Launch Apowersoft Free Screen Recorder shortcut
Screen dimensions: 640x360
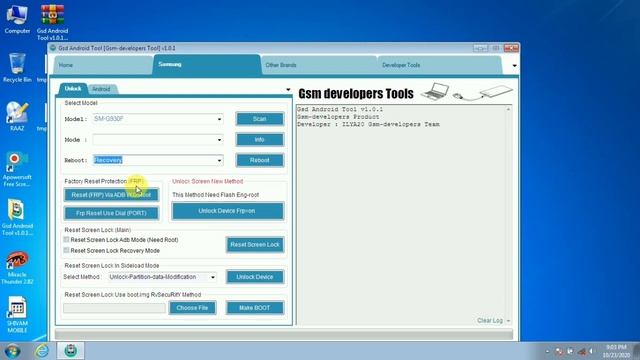tap(17, 168)
